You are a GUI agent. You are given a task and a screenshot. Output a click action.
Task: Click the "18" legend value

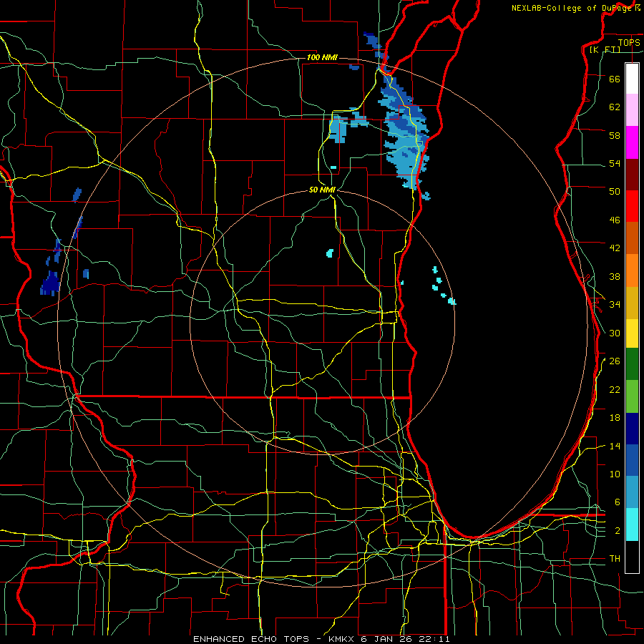point(615,418)
